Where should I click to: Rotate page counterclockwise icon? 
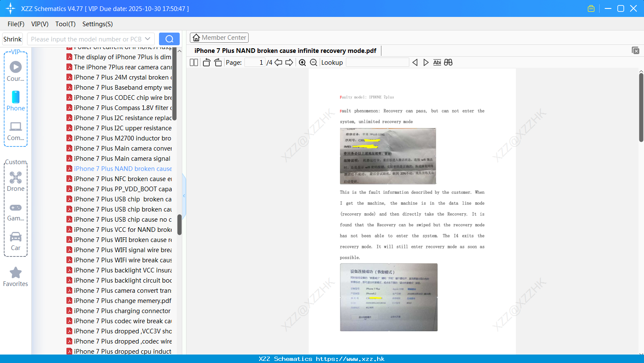click(x=206, y=62)
